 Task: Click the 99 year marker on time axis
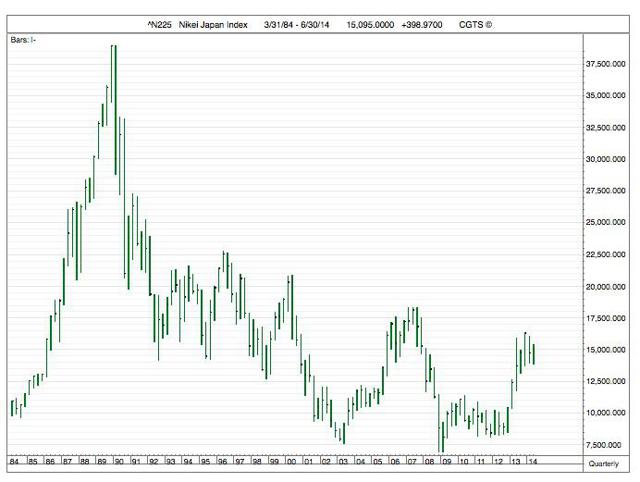point(274,462)
